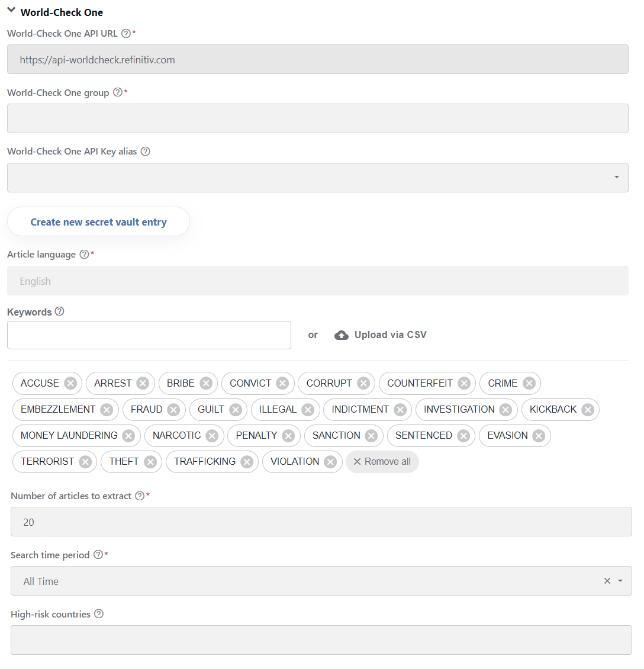Click Create new secret vault entry
This screenshot has width=644, height=669.
tap(98, 222)
